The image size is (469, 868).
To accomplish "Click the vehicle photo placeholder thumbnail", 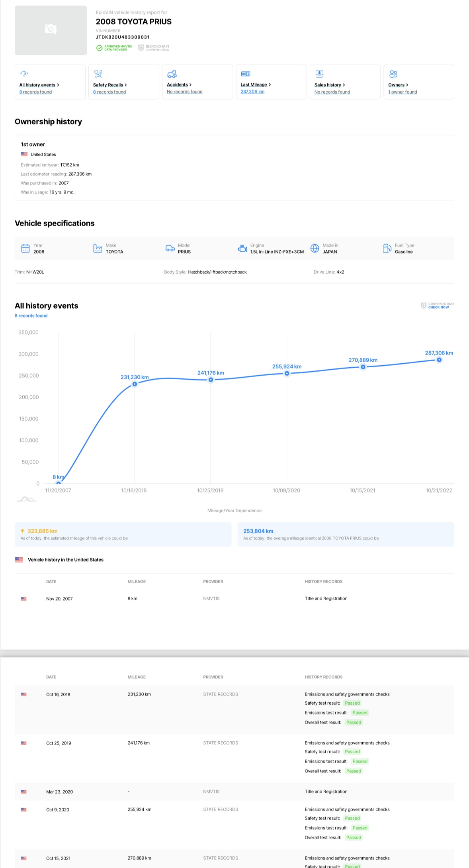I will click(x=51, y=30).
